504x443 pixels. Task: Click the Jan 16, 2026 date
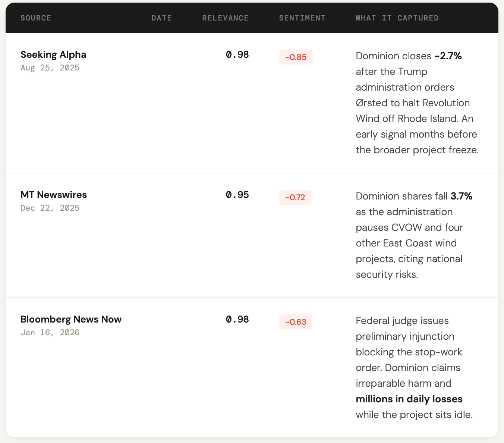pos(50,332)
